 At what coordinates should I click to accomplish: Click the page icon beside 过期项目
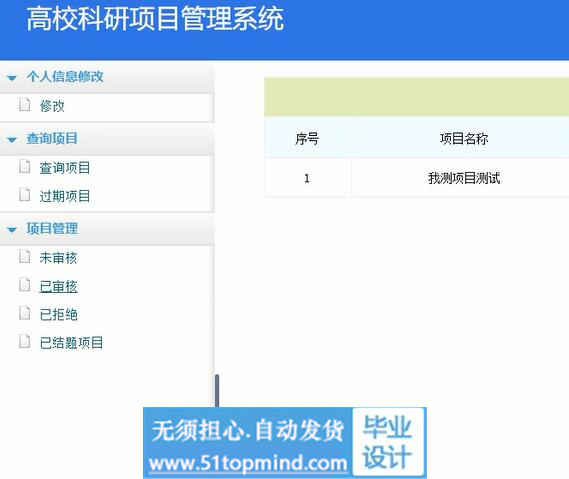[25, 195]
